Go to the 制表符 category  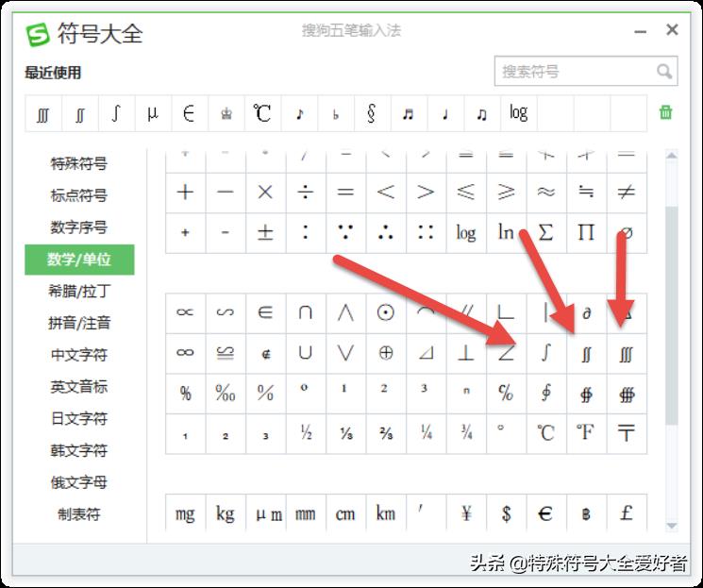tap(79, 514)
